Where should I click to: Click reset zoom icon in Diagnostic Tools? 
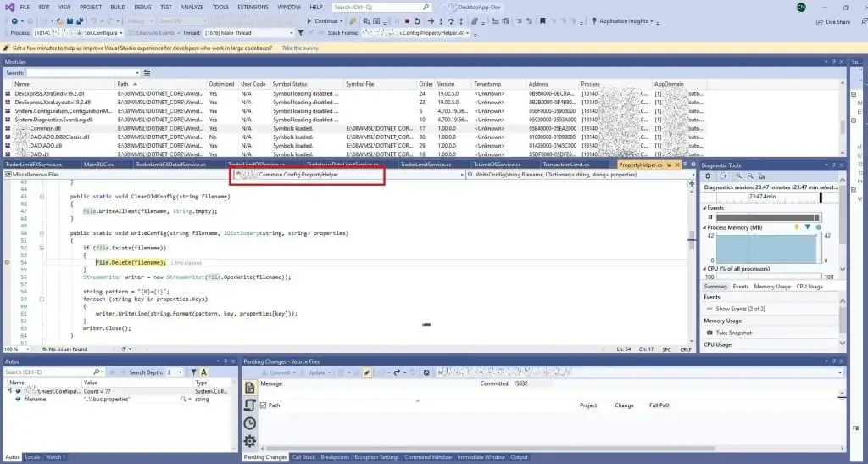tap(762, 176)
